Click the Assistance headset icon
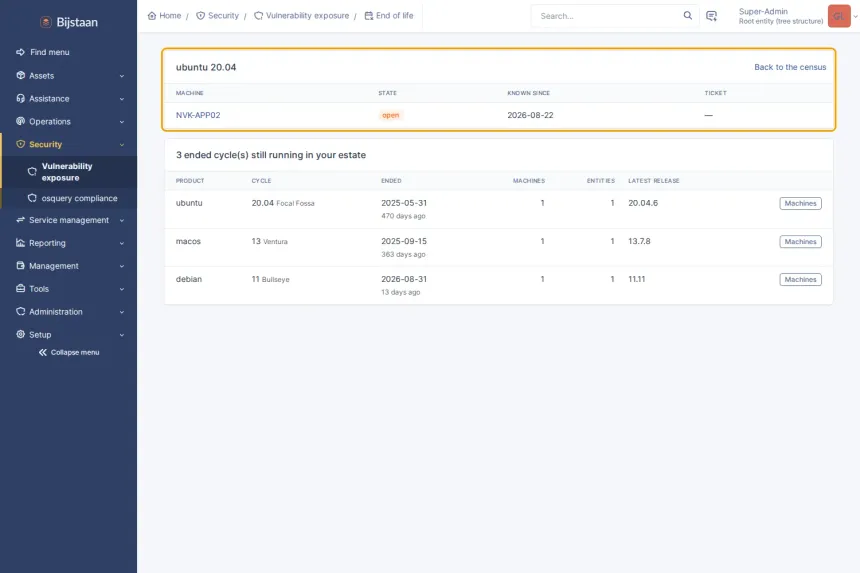The height and width of the screenshot is (573, 860). 20,98
